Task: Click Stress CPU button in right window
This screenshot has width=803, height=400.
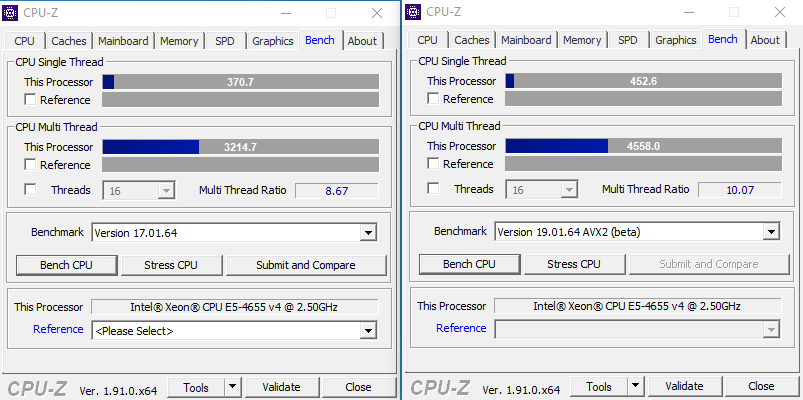Action: [x=574, y=264]
